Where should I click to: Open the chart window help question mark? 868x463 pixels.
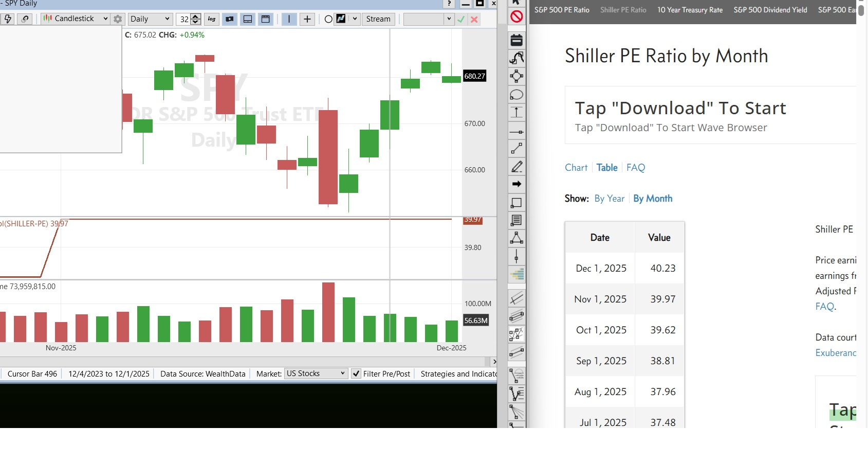tap(449, 3)
